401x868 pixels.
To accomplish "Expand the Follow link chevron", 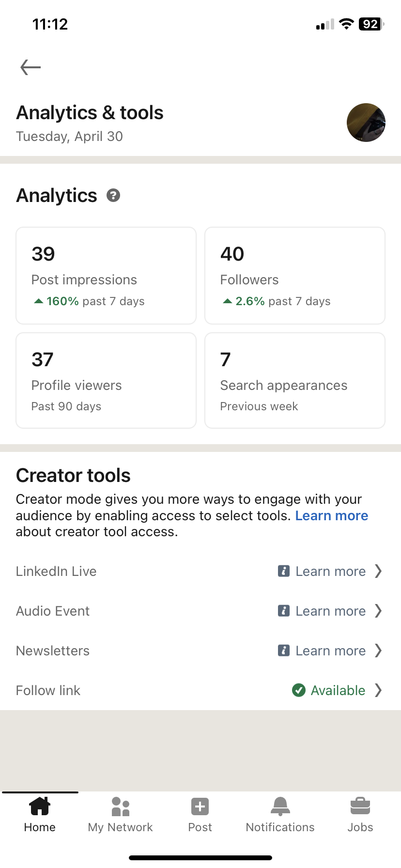I will (378, 690).
